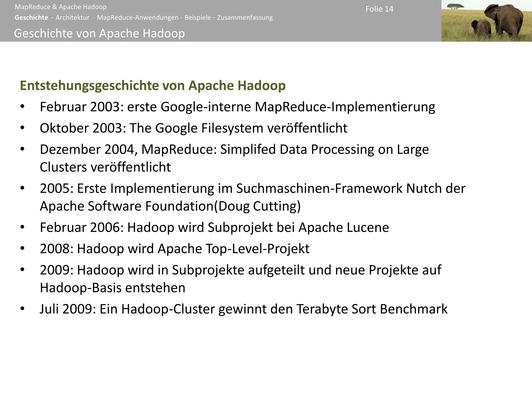Click 'Juli 2009: Ein Hadoop-Cluster gewinnt' bullet
The width and height of the screenshot is (532, 399).
[x=244, y=309]
